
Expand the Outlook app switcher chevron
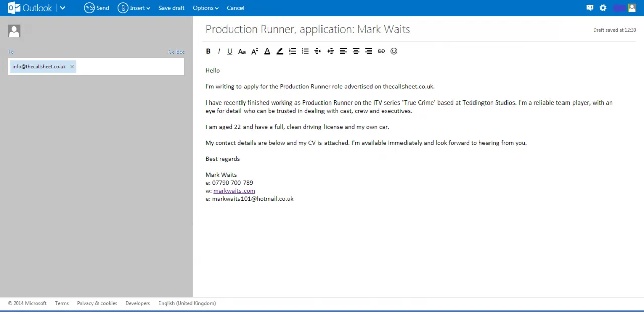tap(62, 8)
